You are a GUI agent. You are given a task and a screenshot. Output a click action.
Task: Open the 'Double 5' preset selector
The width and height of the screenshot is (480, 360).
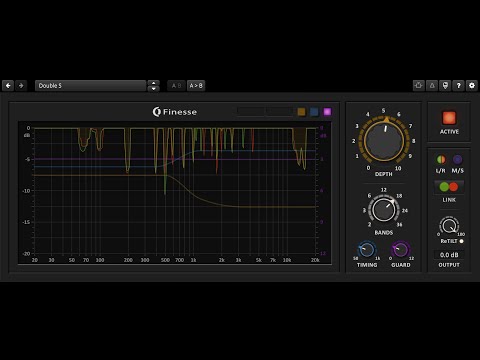(90, 86)
